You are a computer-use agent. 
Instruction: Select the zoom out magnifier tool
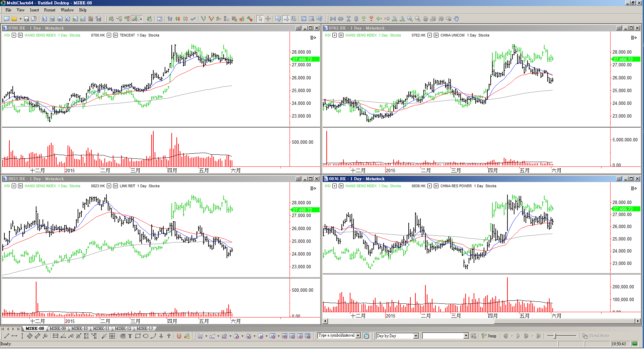pyautogui.click(x=418, y=19)
